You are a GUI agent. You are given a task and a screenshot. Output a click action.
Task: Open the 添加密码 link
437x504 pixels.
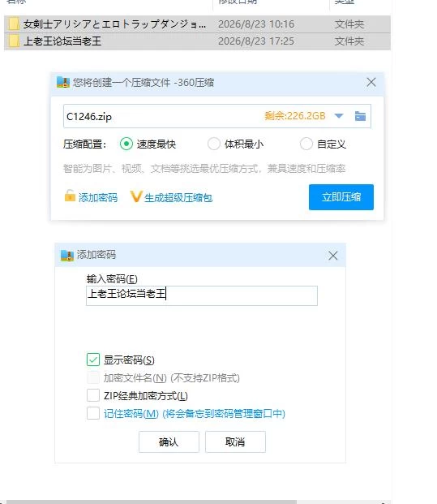pyautogui.click(x=98, y=197)
